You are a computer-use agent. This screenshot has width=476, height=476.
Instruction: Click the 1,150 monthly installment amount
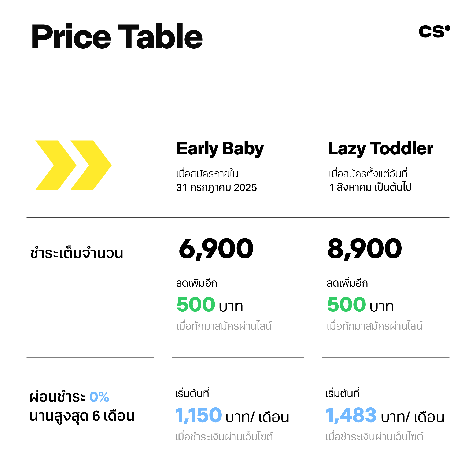point(198,416)
